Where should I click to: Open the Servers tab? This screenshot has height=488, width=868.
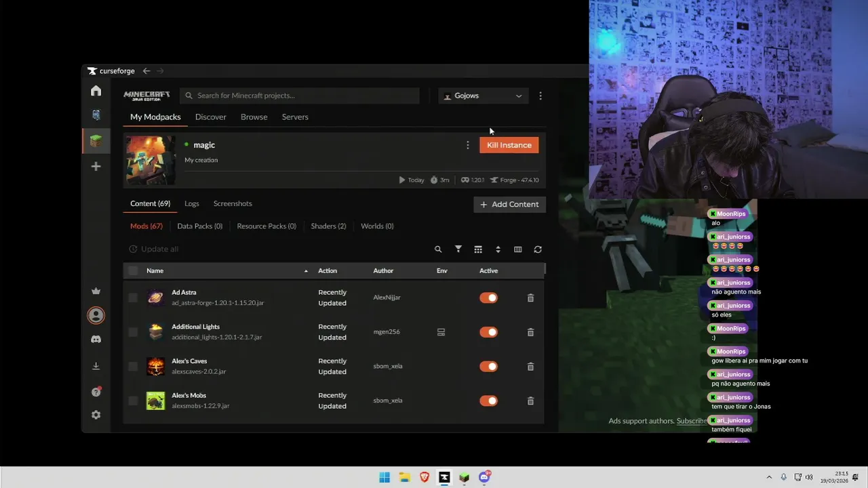pyautogui.click(x=295, y=117)
